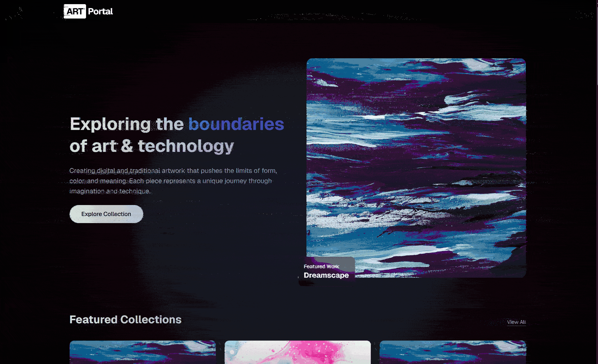
Task: Click the Featured Work label
Action: click(x=321, y=266)
